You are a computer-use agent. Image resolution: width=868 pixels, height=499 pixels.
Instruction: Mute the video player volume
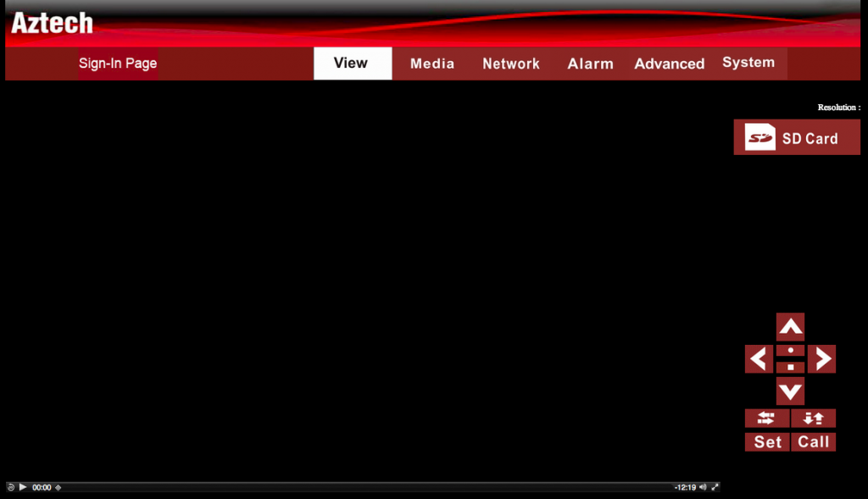pyautogui.click(x=703, y=487)
